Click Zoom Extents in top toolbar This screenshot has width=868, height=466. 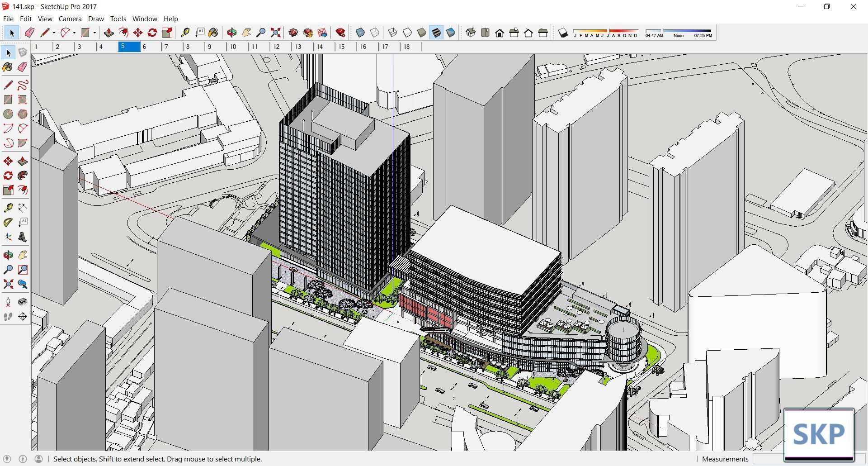(x=275, y=33)
